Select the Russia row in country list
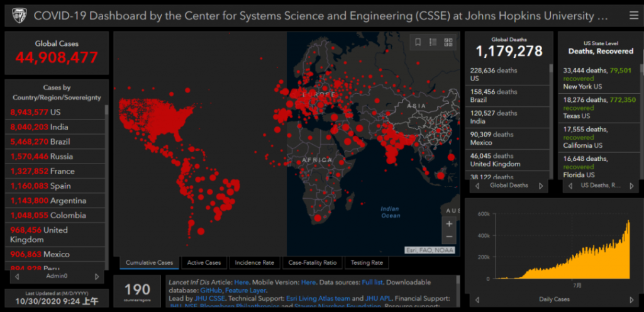 pos(55,157)
